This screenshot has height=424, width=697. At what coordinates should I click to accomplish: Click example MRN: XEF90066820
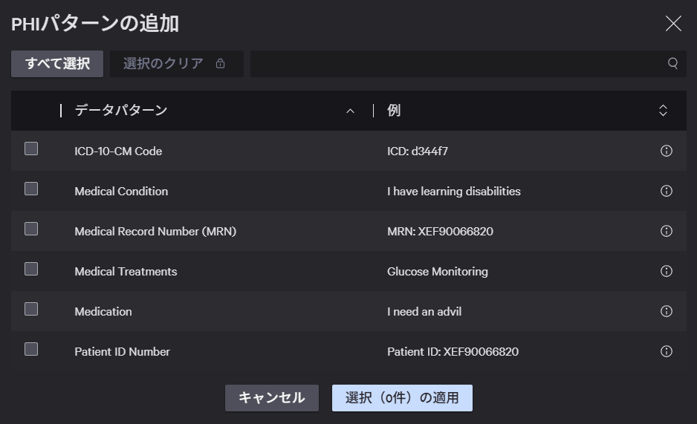(x=440, y=231)
